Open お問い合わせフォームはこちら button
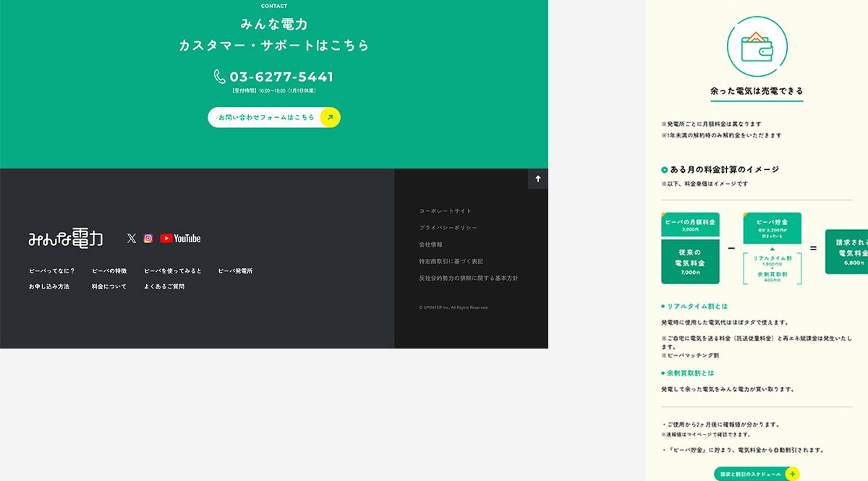Screen dimensions: 868x481 [x=274, y=117]
